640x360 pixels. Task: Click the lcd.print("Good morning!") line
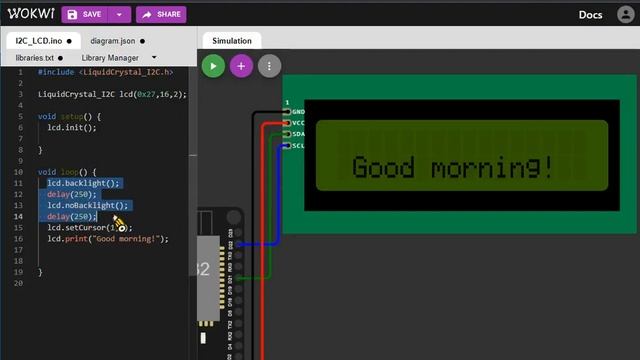108,239
